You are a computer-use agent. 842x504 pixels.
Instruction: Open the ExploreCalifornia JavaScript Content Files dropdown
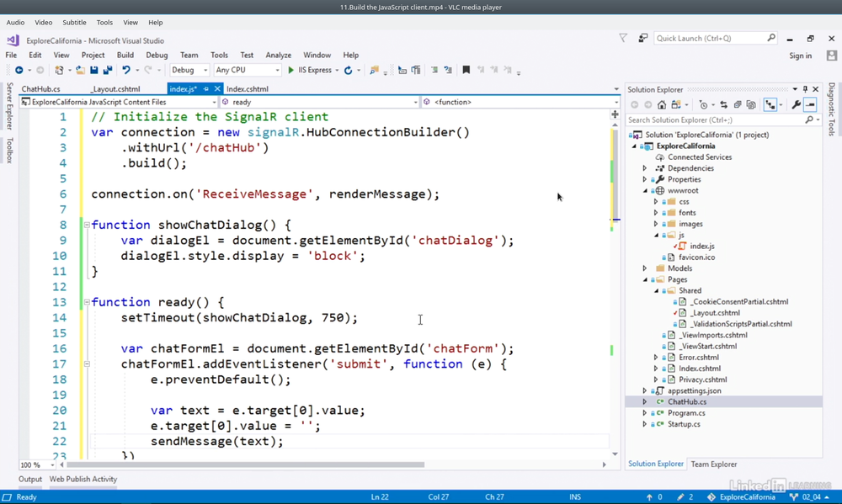(118, 102)
